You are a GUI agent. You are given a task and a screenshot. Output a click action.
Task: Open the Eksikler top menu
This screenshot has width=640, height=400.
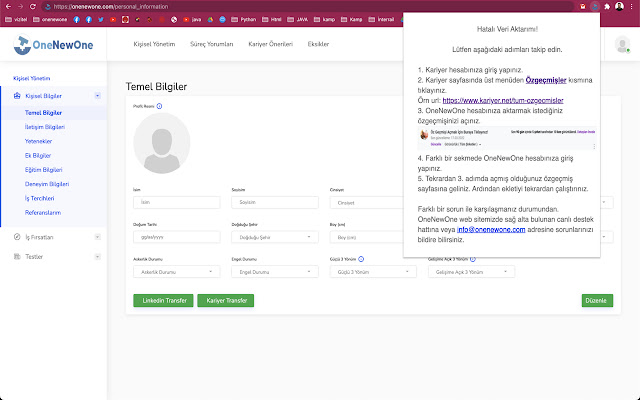(318, 44)
